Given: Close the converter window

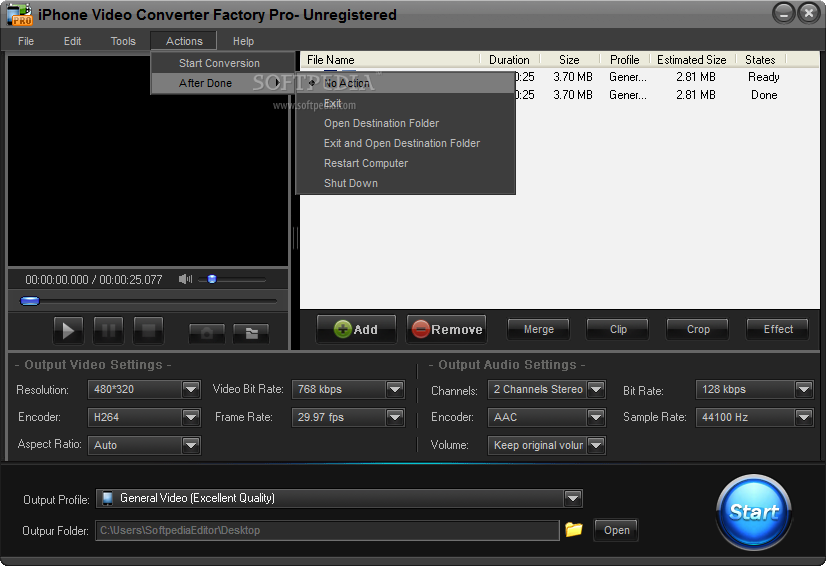Looking at the screenshot, I should pos(809,13).
